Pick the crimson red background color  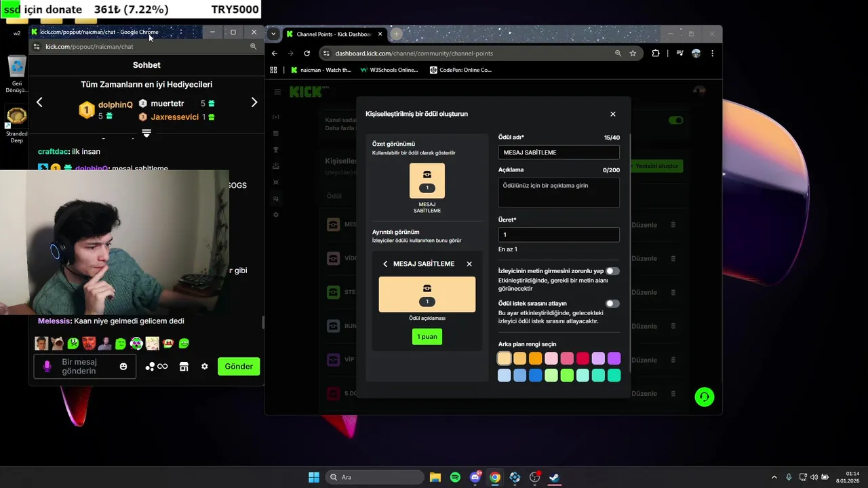[583, 359]
